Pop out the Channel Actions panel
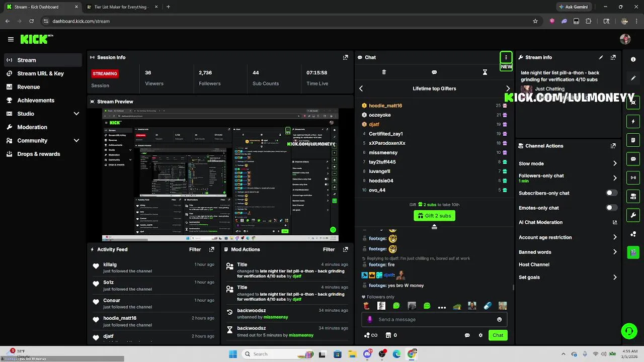644x362 pixels. [613, 146]
